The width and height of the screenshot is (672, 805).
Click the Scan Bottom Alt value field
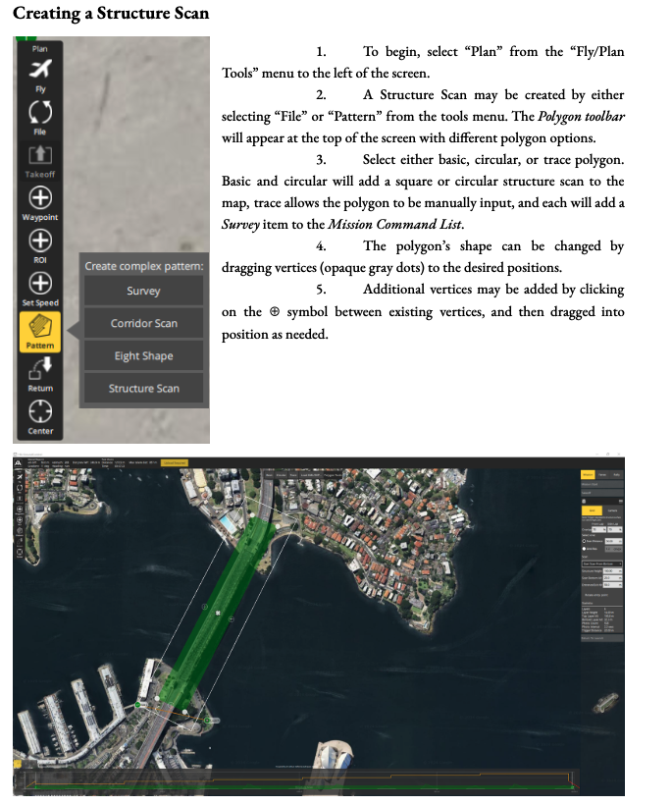click(x=612, y=578)
